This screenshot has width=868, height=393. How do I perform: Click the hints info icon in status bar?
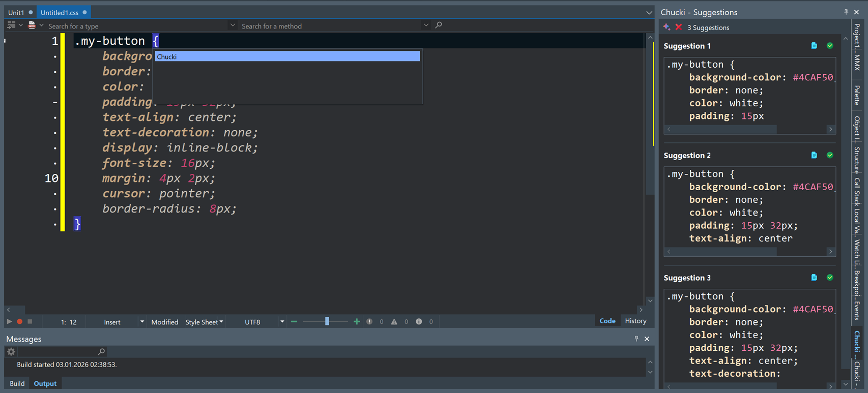coord(419,321)
